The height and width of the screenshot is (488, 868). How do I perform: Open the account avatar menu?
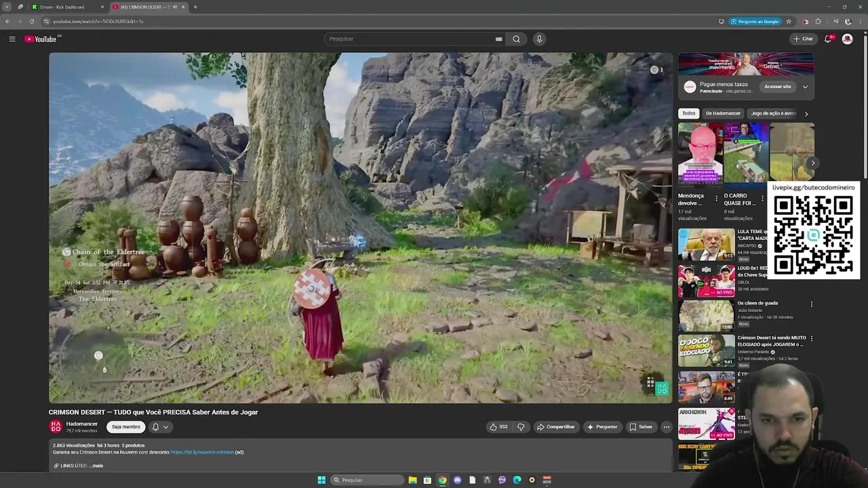pos(847,39)
